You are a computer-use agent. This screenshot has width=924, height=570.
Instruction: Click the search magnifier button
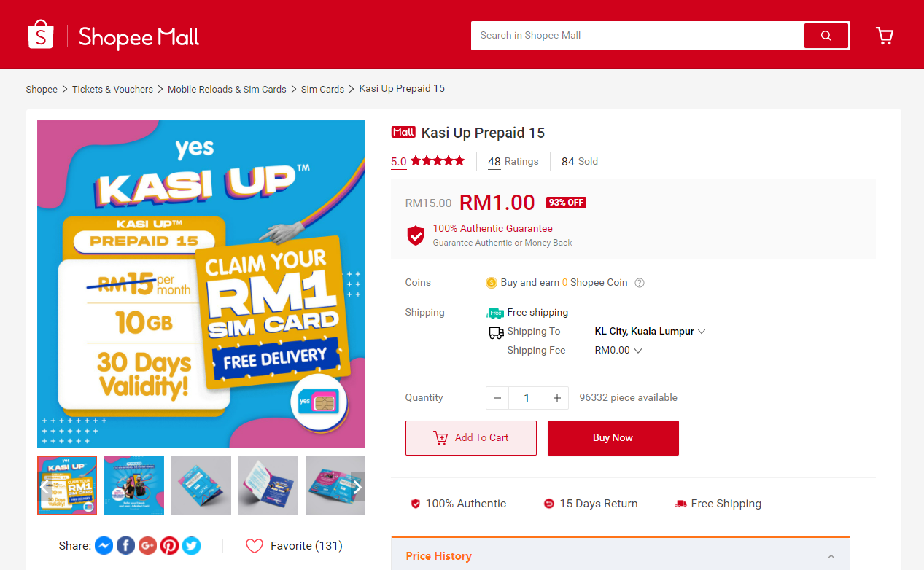(x=826, y=35)
